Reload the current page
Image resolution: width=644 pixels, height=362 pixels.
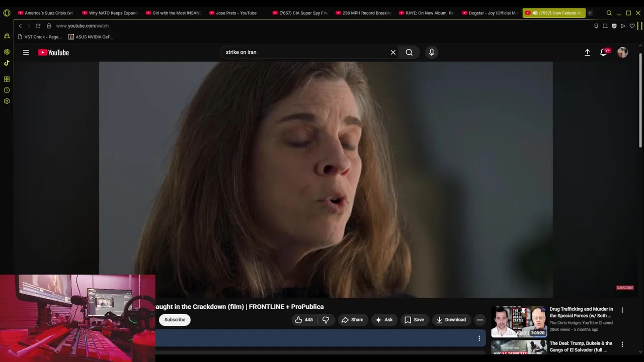coord(38,26)
